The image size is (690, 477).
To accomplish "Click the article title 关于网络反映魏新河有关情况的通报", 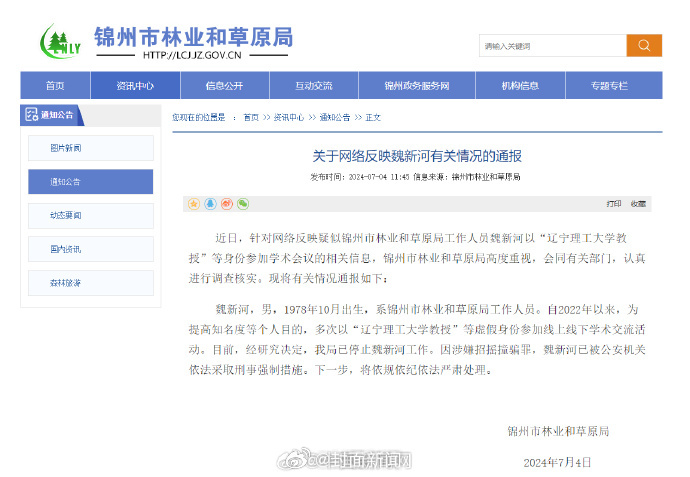I will pyautogui.click(x=417, y=156).
